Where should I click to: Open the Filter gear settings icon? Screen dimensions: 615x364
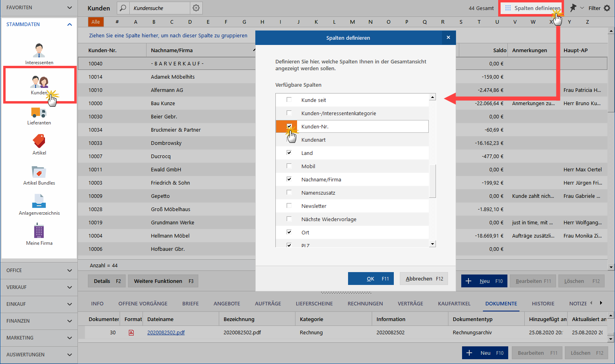tap(607, 8)
